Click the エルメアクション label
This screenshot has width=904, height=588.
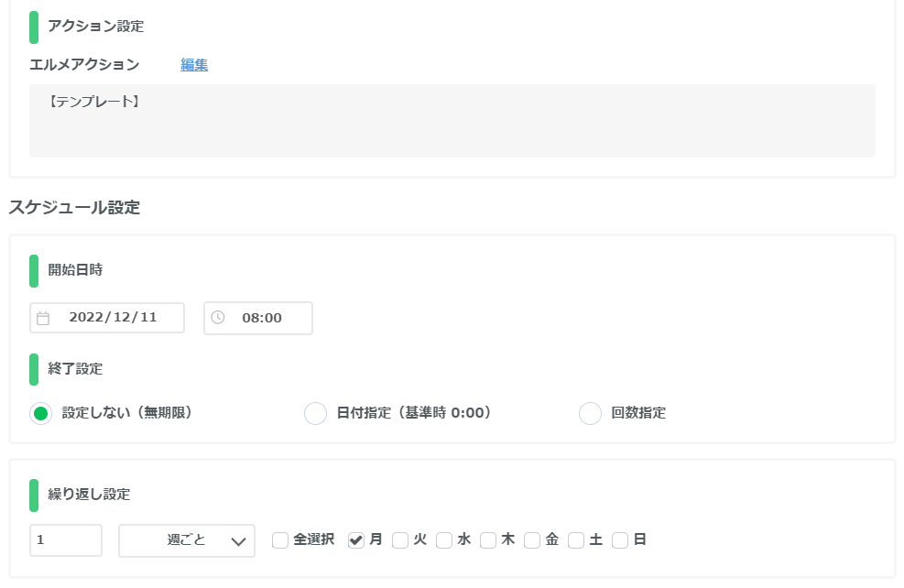click(84, 64)
